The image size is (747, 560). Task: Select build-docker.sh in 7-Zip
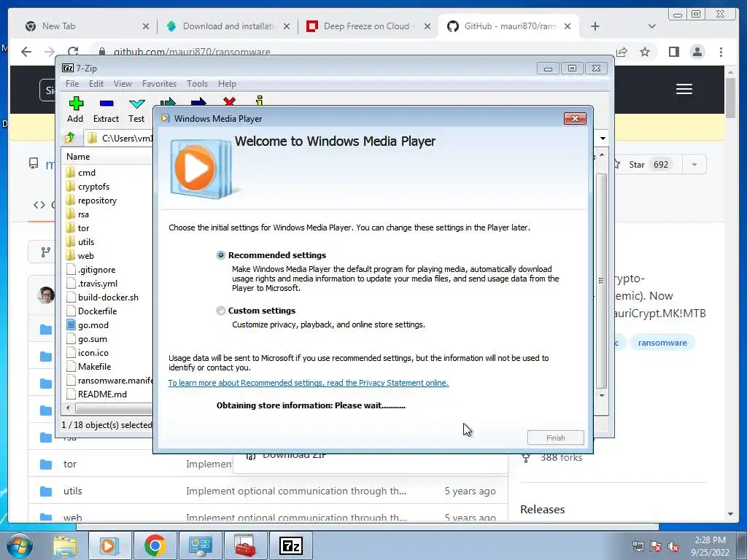[x=108, y=297]
